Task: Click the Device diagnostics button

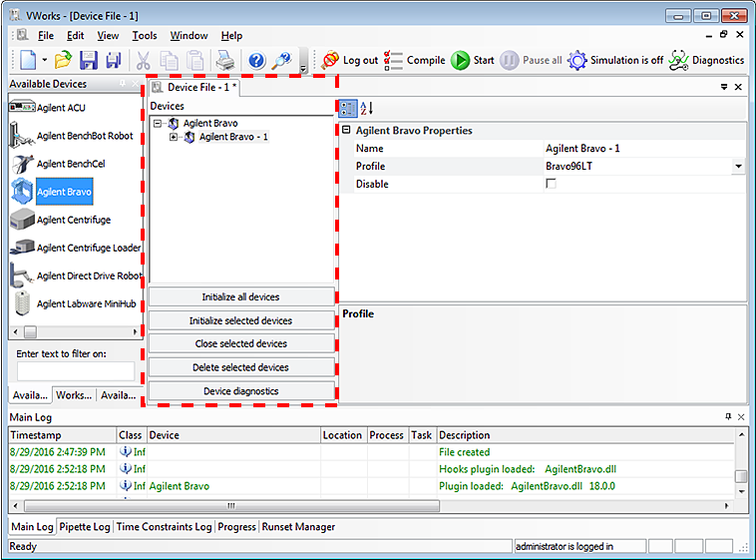Action: (240, 391)
